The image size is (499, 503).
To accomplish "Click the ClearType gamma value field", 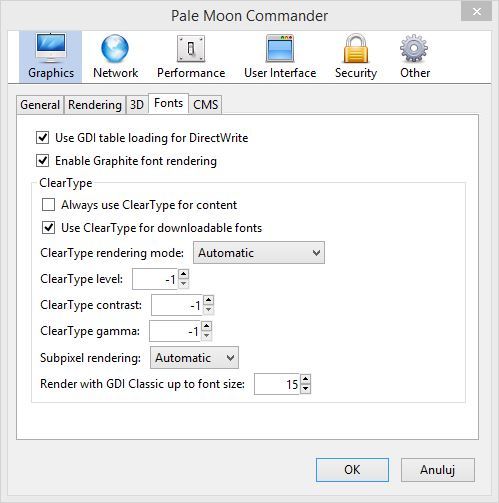I will coord(175,331).
